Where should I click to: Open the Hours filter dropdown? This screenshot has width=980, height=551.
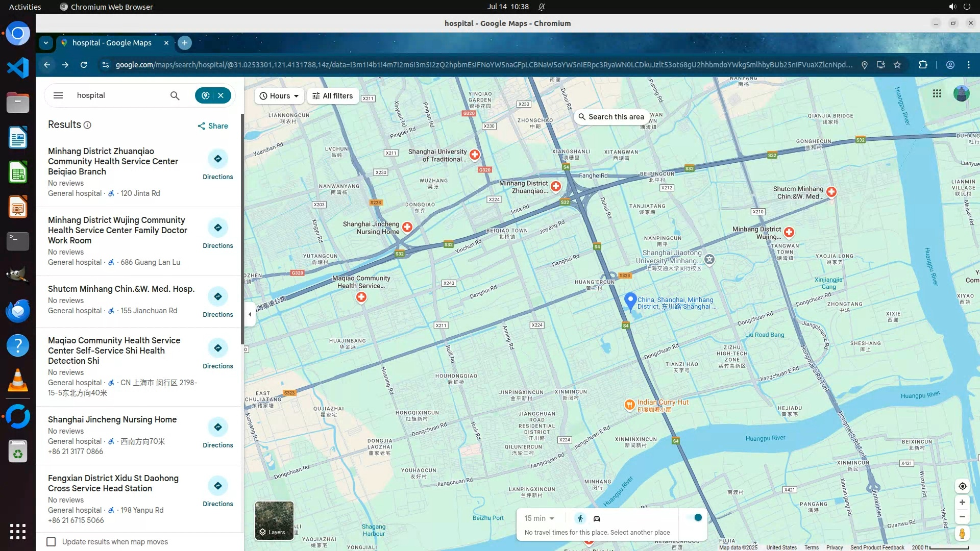click(x=279, y=96)
